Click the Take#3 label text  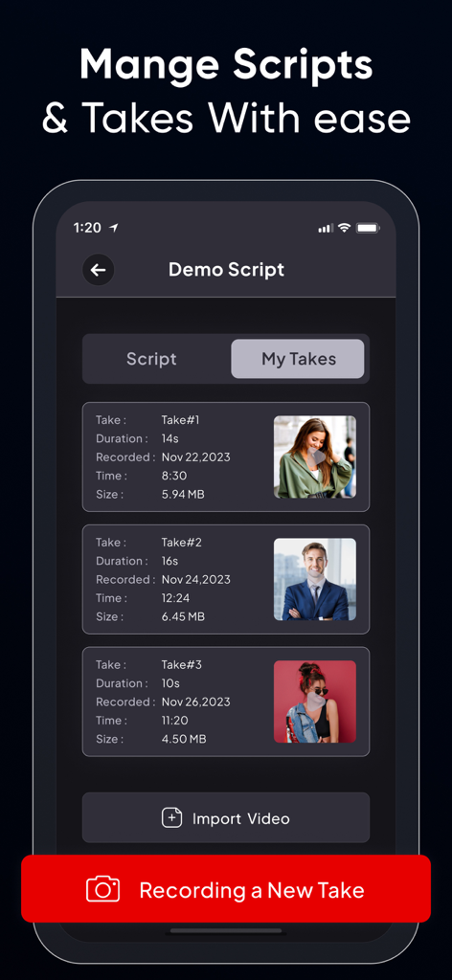[181, 665]
